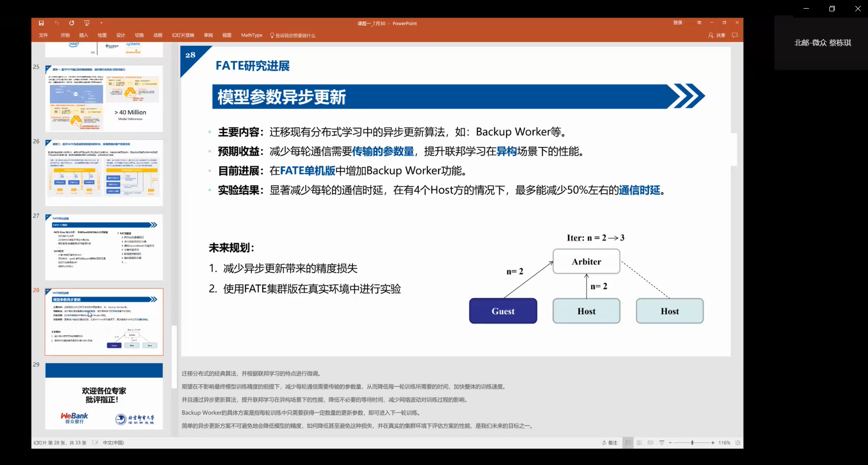Toggle the 备注 notes pane button

(610, 443)
